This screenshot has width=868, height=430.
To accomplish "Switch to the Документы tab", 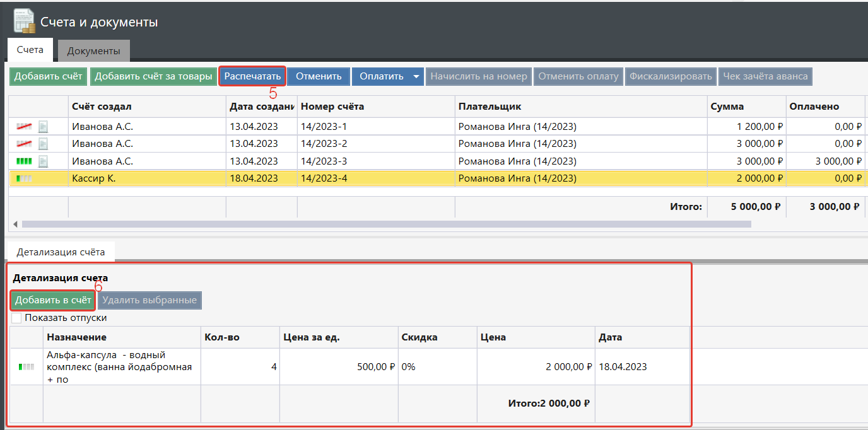I will point(93,51).
